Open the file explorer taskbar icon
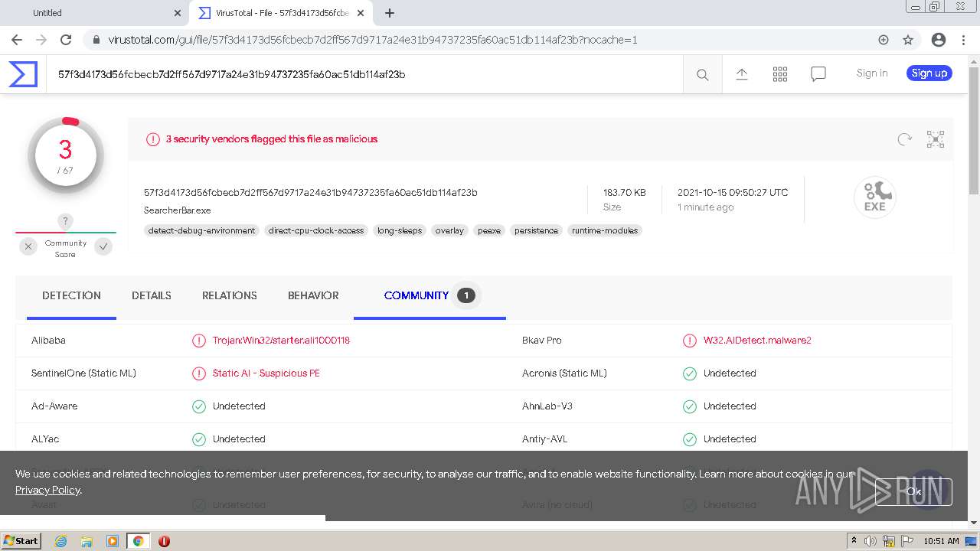The height and width of the screenshot is (551, 980). point(87,541)
